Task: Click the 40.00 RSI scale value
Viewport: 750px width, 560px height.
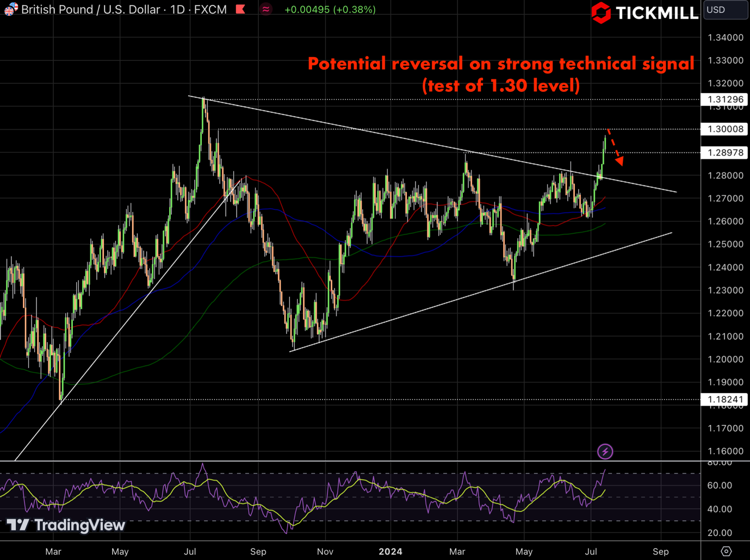Action: click(x=720, y=509)
